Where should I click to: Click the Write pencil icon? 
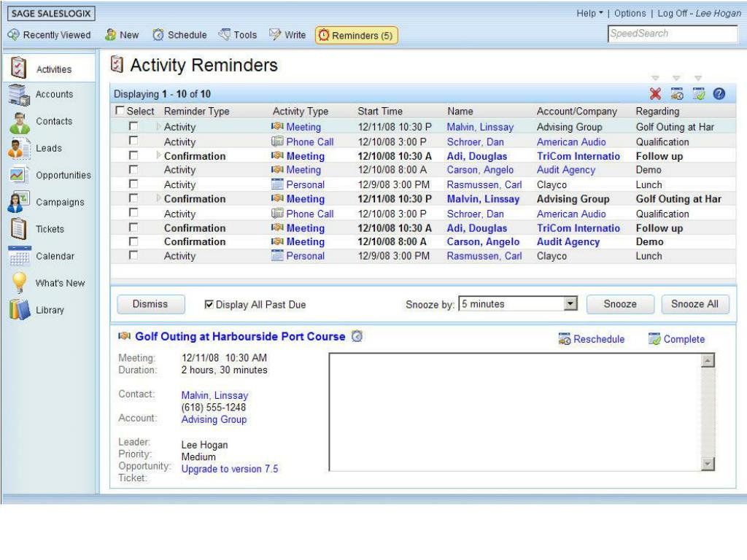tap(275, 34)
